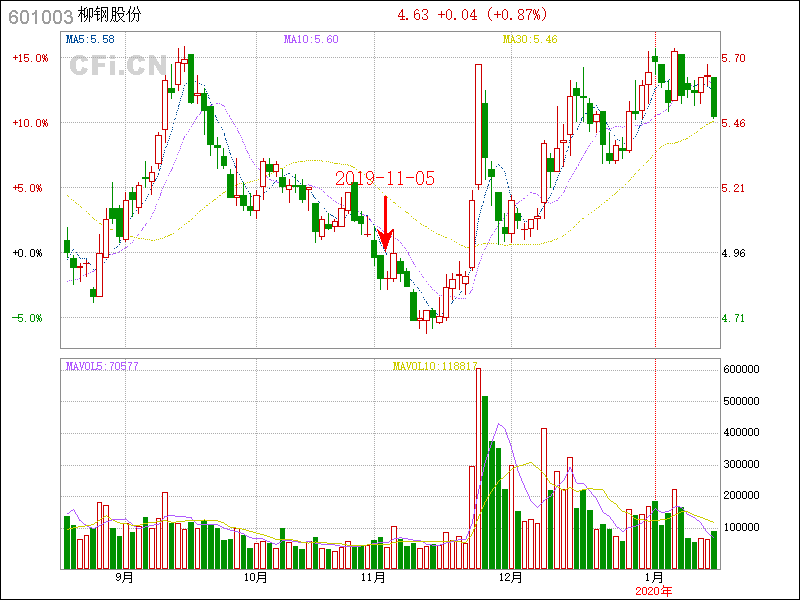Select the MA10:5.60 legend label

point(311,39)
